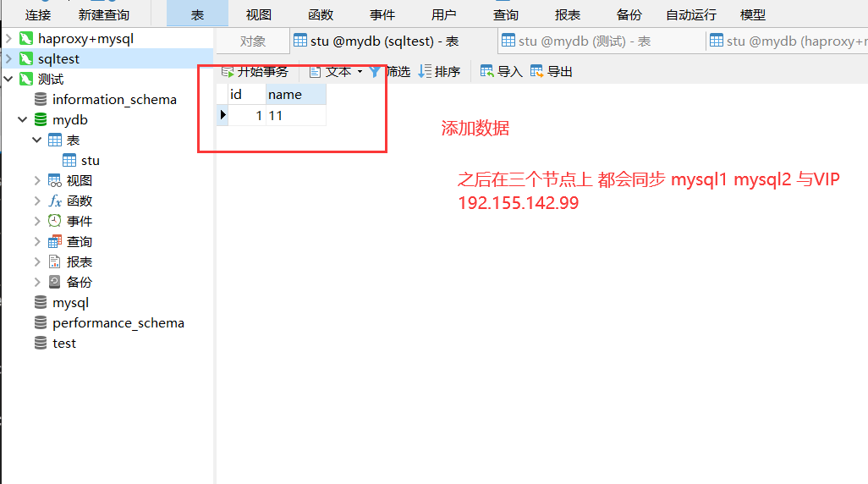
Task: Click the id column header
Action: pos(247,95)
